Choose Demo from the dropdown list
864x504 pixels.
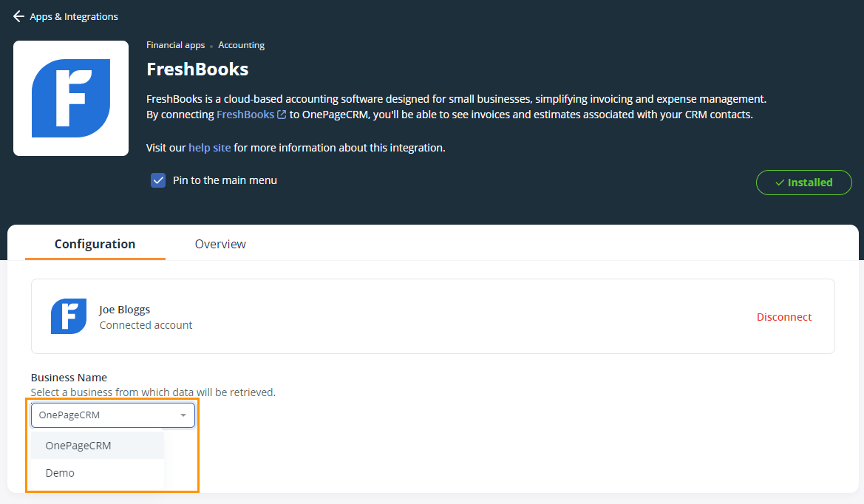tap(98, 473)
